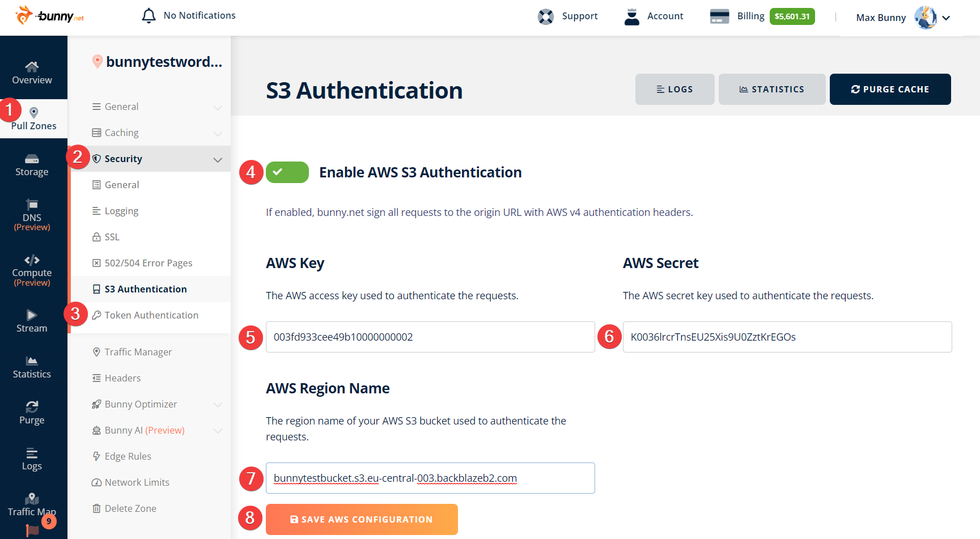Screen dimensions: 980x539
Task: Click the AWS Region Name input field
Action: coord(430,478)
